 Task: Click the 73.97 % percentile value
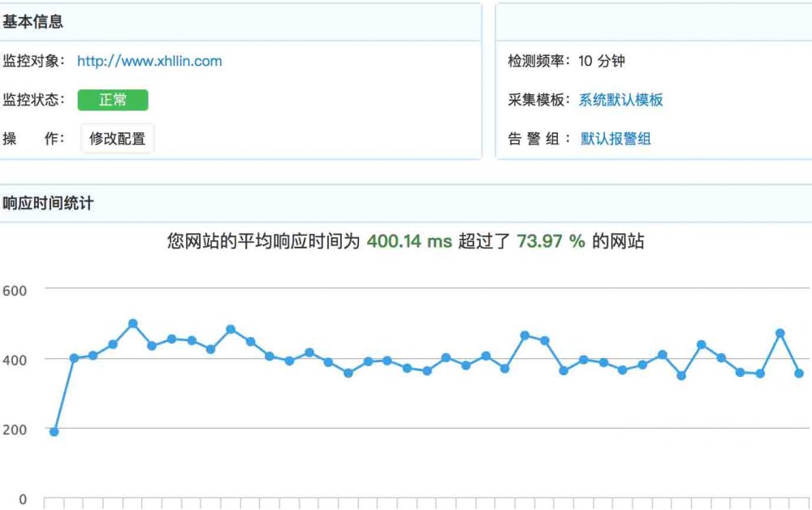[x=551, y=241]
